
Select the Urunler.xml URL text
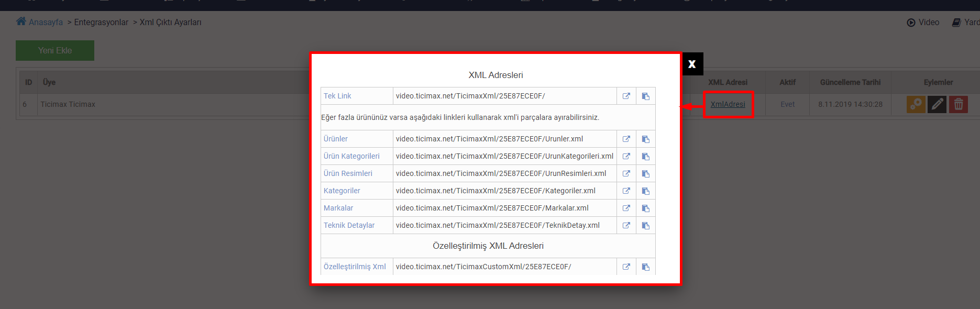tap(489, 139)
